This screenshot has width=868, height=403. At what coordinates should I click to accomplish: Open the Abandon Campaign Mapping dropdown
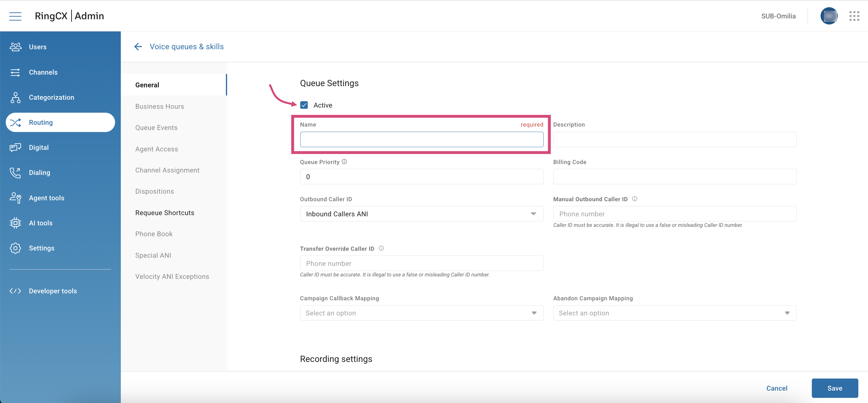click(674, 313)
